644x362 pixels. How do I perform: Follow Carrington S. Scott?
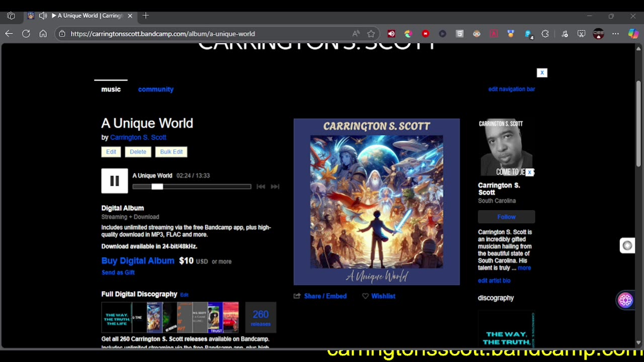coord(507,217)
